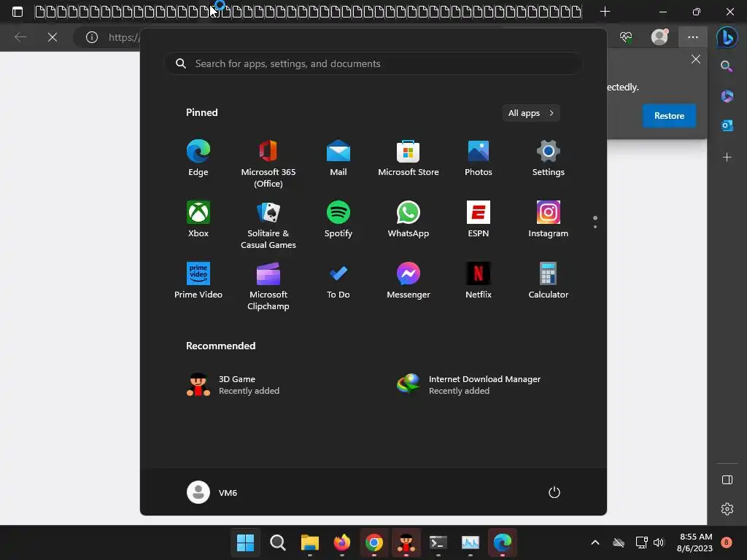The image size is (747, 560).
Task: Stop loading the page in Edge
Action: pos(53,37)
